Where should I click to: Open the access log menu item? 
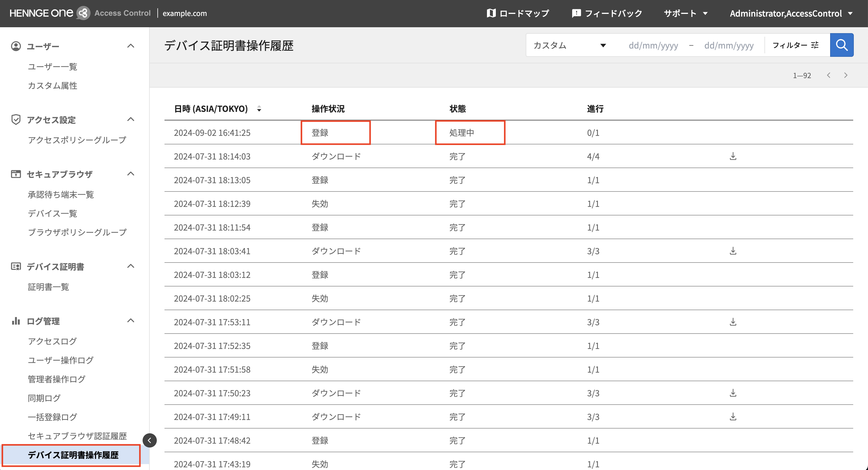pos(52,341)
